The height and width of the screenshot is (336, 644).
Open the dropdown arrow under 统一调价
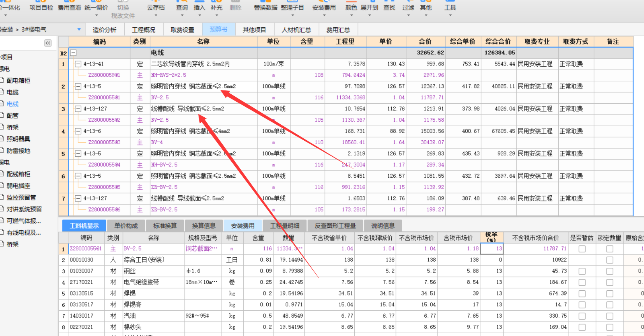pyautogui.click(x=96, y=16)
